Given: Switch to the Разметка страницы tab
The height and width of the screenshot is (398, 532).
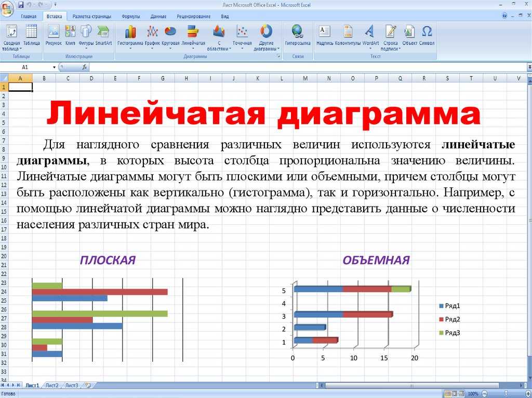Looking at the screenshot, I should click(x=91, y=16).
